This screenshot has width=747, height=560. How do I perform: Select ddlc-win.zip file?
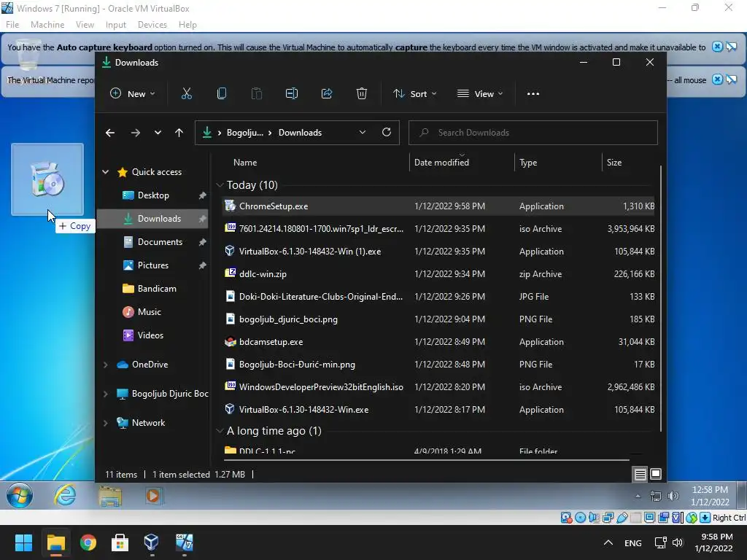[438, 274]
